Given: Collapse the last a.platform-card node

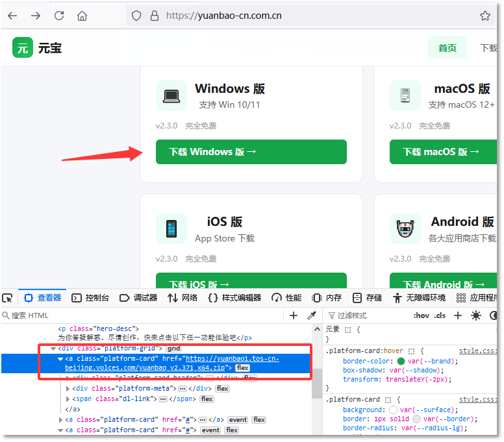Looking at the screenshot, I should (x=60, y=430).
